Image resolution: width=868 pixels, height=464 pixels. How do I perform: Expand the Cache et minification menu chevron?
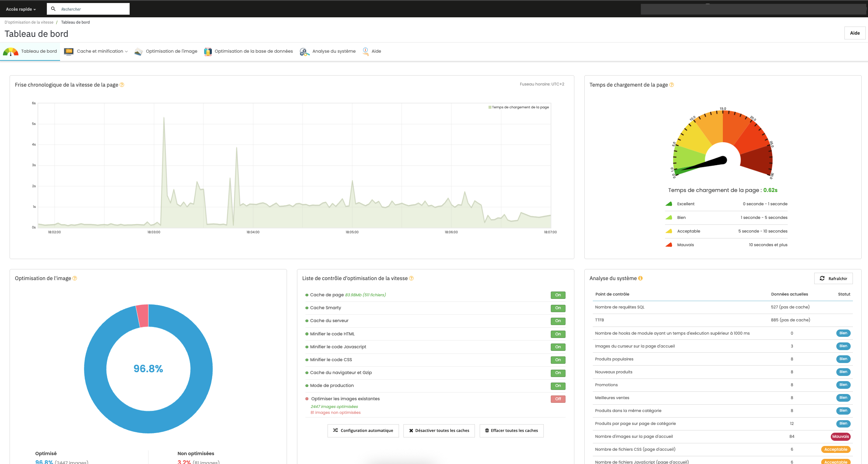(126, 52)
